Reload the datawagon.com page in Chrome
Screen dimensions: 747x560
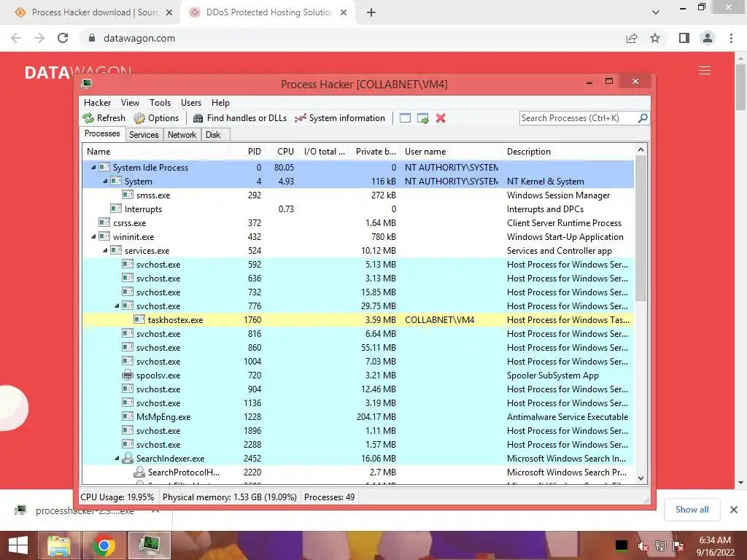click(63, 38)
